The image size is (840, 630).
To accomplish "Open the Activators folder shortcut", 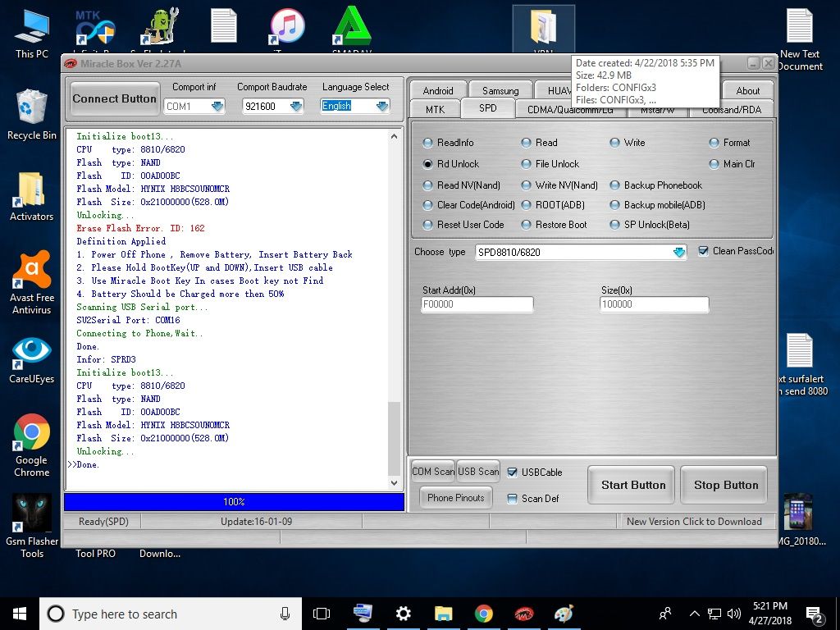I will pyautogui.click(x=32, y=197).
